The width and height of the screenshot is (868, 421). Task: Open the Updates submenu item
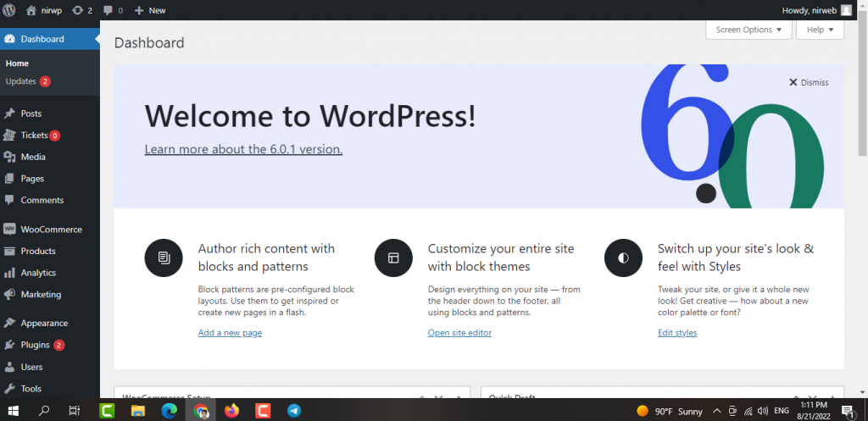tap(28, 81)
